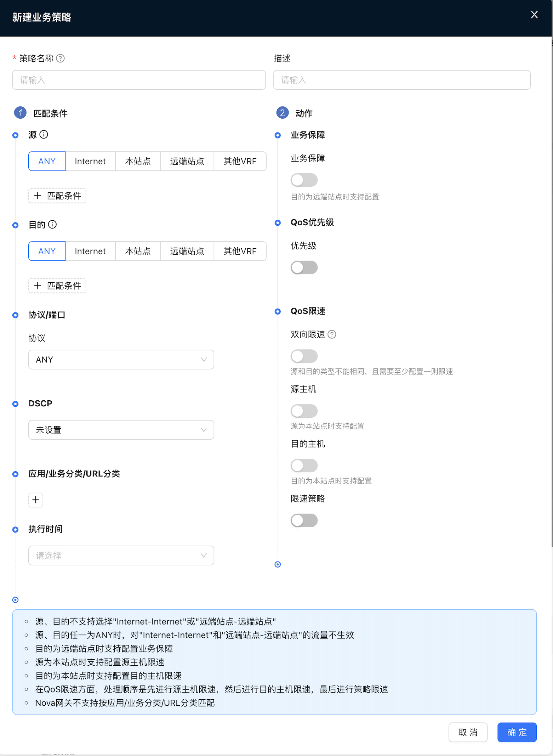
Task: Click the 应用/业务分类/URL分类 heading
Action: coord(74,474)
